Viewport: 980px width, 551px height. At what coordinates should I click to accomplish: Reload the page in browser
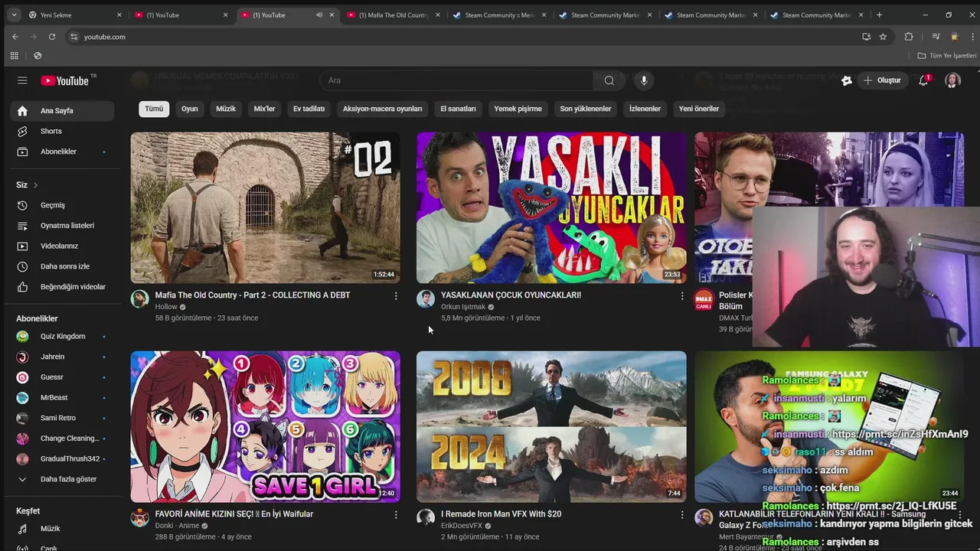[x=52, y=37]
